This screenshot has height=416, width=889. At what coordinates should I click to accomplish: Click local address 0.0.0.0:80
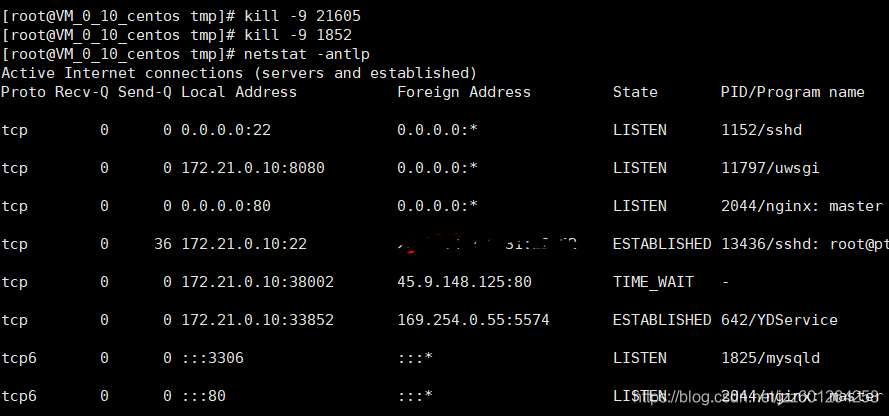coord(226,206)
